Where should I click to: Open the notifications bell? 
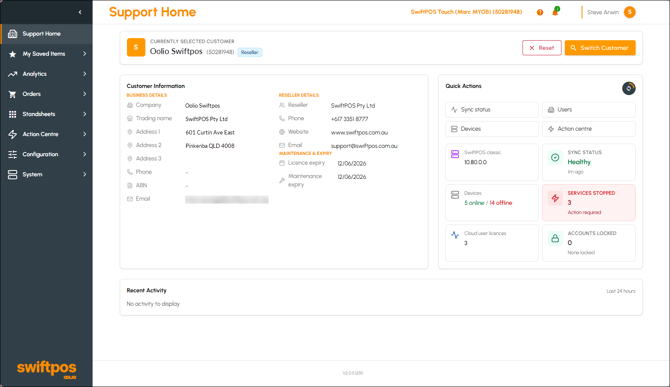point(555,12)
